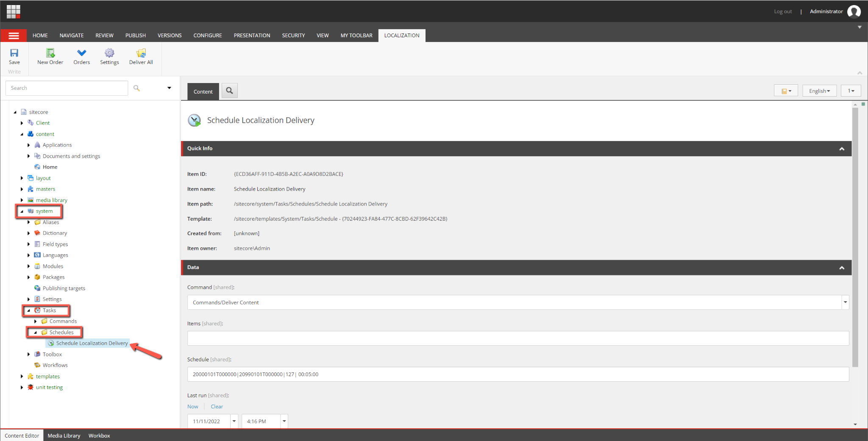Image resolution: width=868 pixels, height=441 pixels.
Task: Focus the Items shared input field
Action: tap(518, 338)
